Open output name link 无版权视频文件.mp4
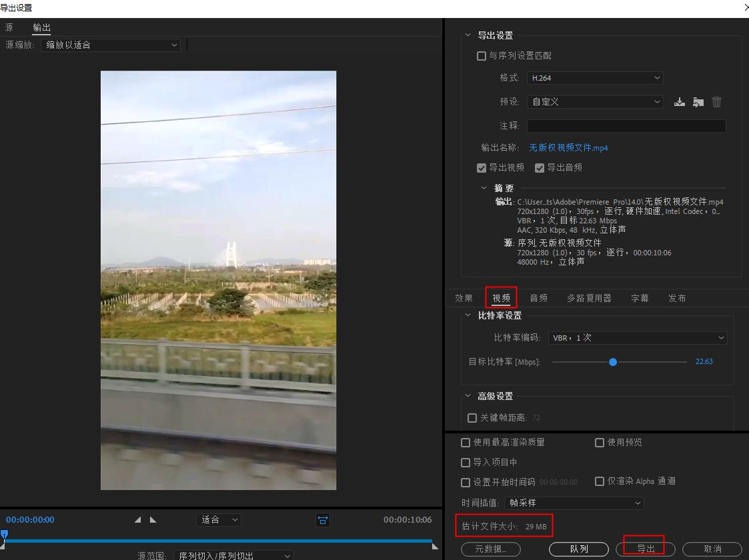This screenshot has width=749, height=560. 568,147
